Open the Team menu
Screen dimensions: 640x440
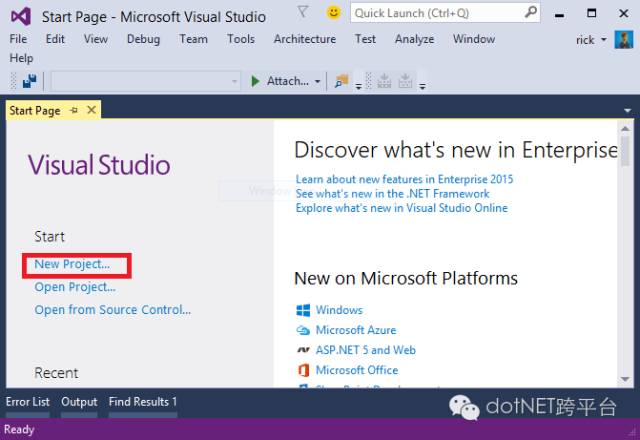click(x=193, y=39)
